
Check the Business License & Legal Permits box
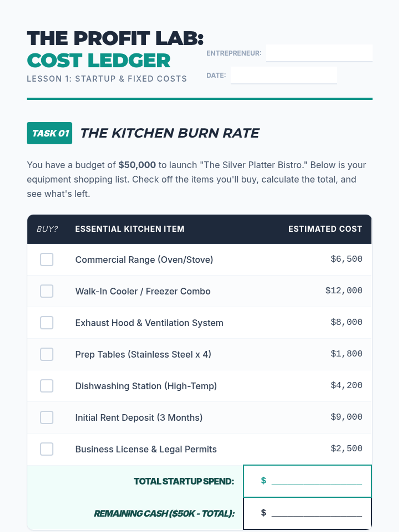(x=47, y=449)
